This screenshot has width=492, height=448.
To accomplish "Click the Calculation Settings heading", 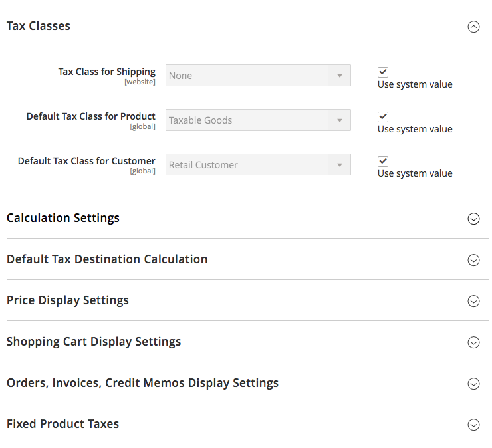I will coord(63,218).
